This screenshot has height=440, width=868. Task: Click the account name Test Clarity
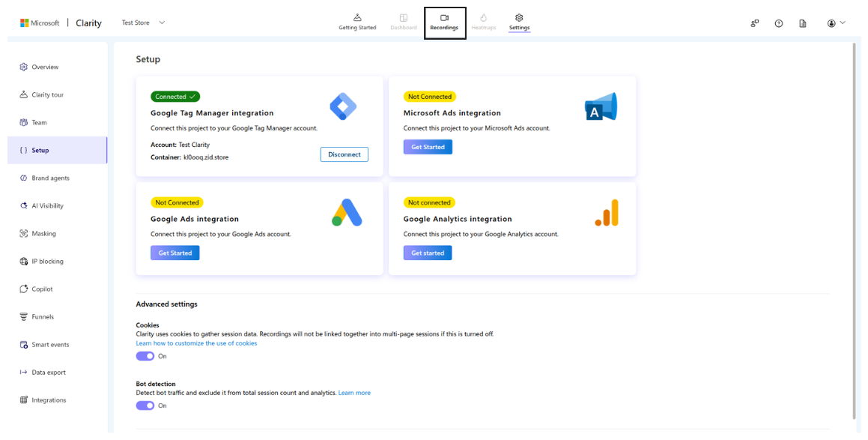point(194,145)
